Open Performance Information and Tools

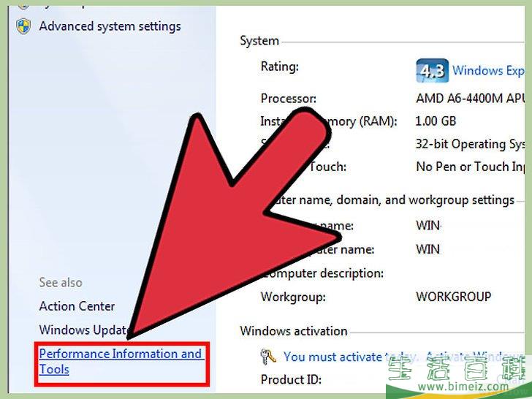[x=121, y=361]
